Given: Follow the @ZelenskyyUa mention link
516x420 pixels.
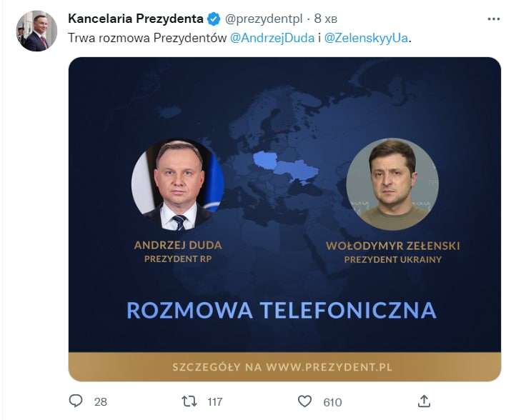Looking at the screenshot, I should click(x=367, y=38).
